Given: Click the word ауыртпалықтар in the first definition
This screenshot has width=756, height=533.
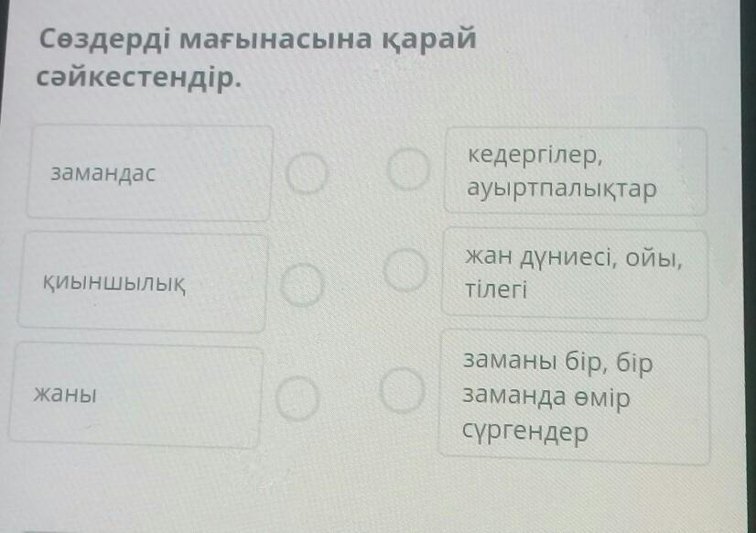Looking at the screenshot, I should pos(561,190).
